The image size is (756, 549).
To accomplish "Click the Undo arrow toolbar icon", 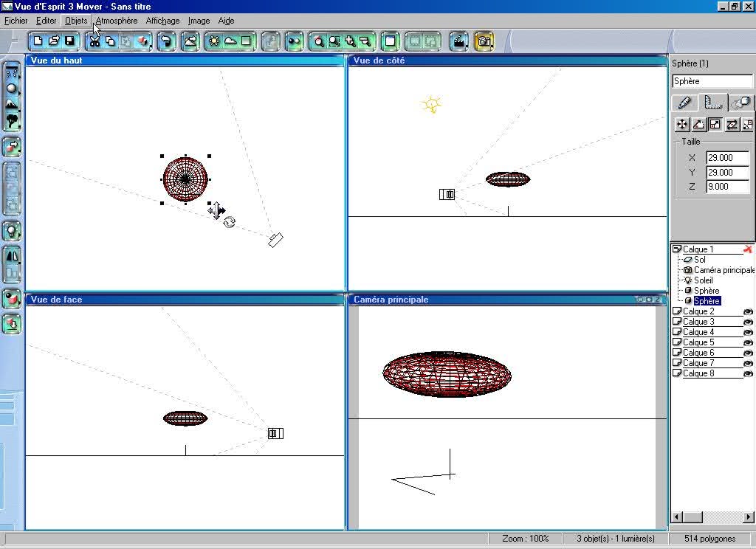I will [x=167, y=41].
